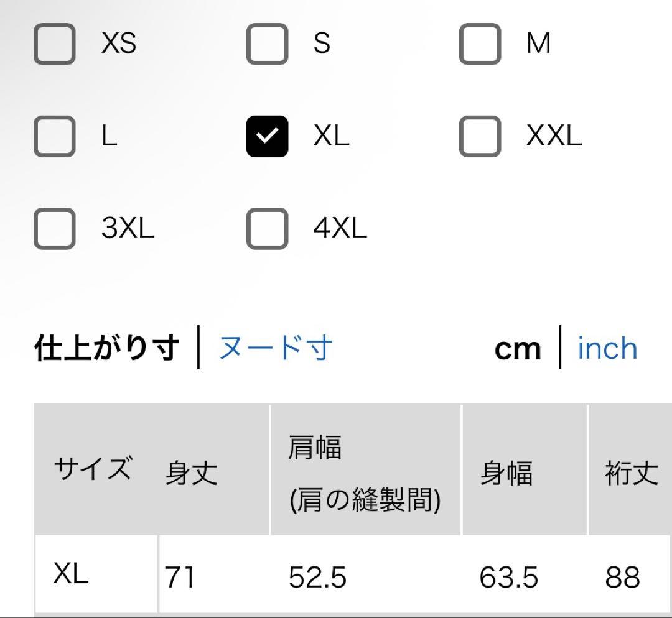Click the 肩幅 column header
672x618 pixels.
click(x=365, y=473)
